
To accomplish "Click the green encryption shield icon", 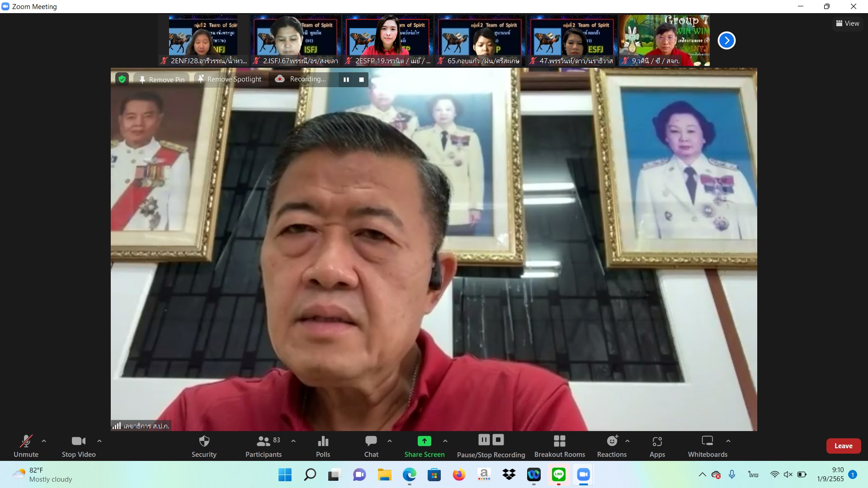I will (122, 79).
